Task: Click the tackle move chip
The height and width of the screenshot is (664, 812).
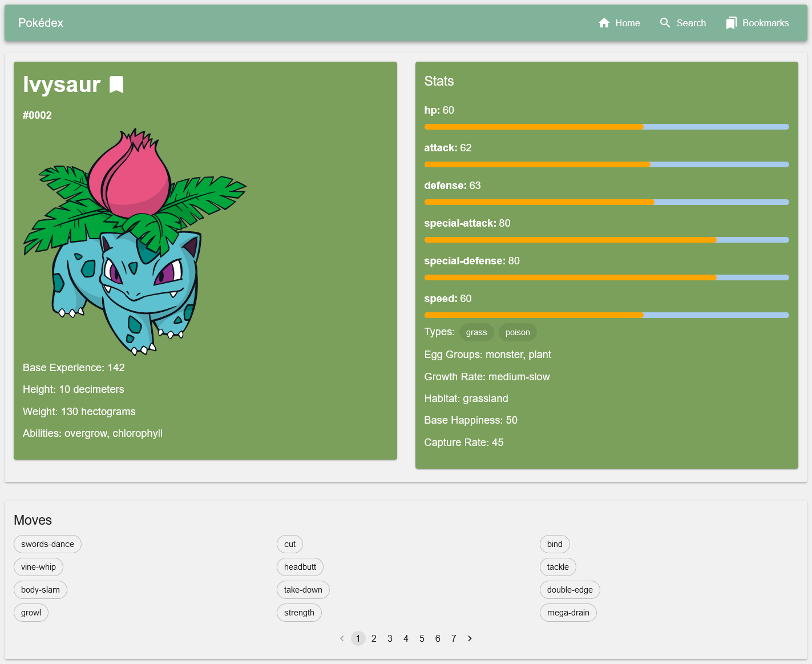Action: pyautogui.click(x=558, y=567)
